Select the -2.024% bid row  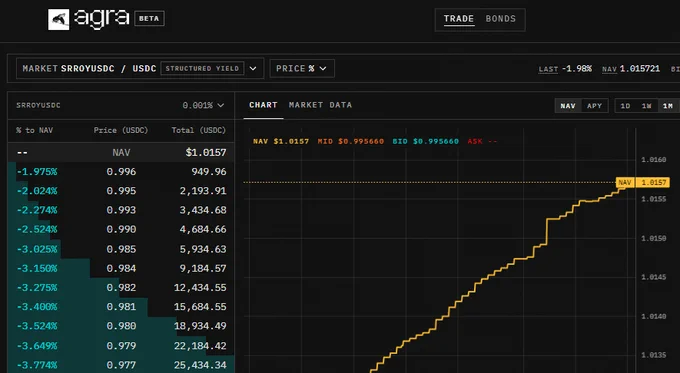(121, 191)
